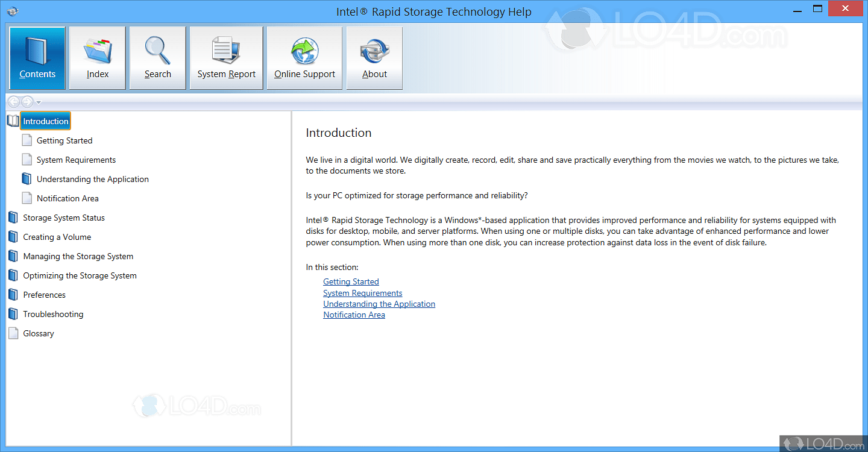Launch Online Support

[304, 58]
